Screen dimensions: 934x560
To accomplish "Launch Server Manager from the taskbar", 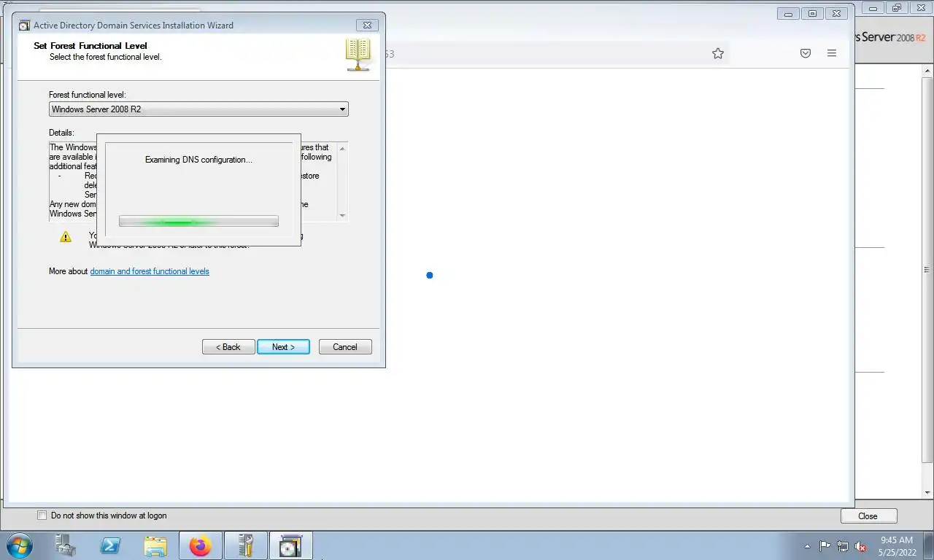I will tap(65, 545).
